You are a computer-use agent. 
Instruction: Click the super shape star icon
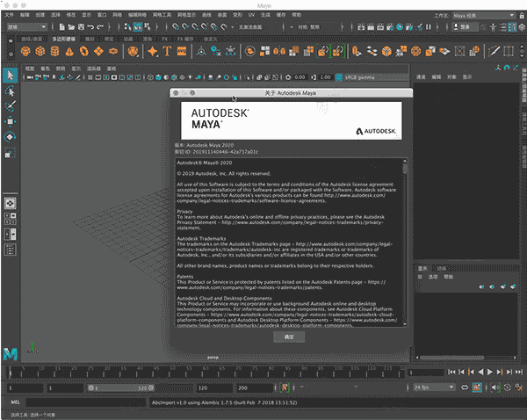coord(153,51)
